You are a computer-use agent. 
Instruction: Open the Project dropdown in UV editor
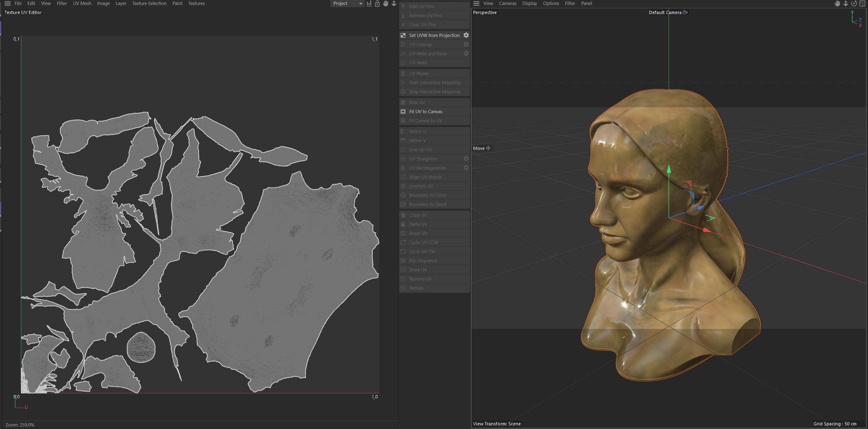point(347,3)
